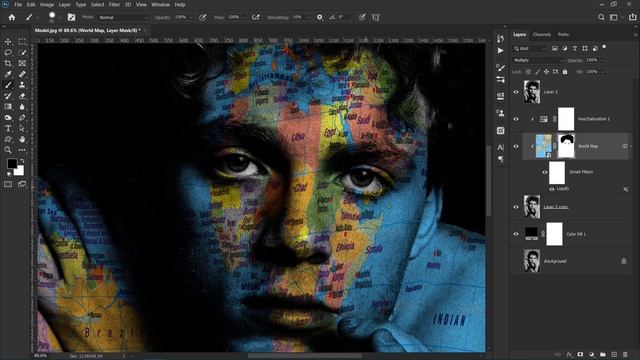Open the Filter menu
The height and width of the screenshot is (360, 640).
click(114, 5)
